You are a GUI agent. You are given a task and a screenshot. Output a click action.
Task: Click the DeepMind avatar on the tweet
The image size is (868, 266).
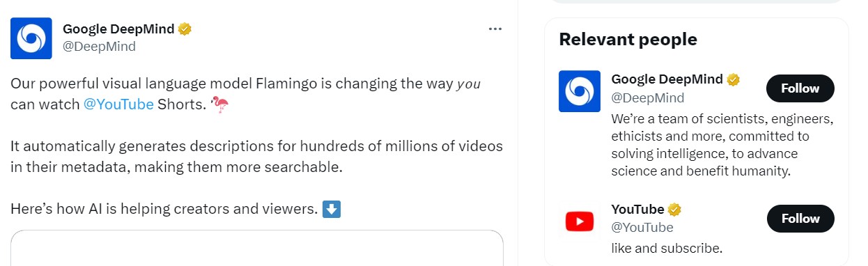(x=31, y=38)
